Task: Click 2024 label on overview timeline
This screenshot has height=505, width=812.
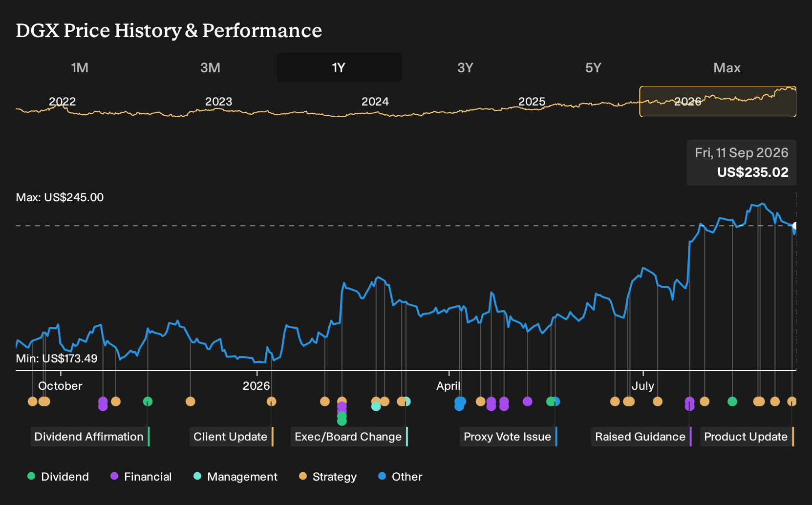Action: (x=375, y=102)
